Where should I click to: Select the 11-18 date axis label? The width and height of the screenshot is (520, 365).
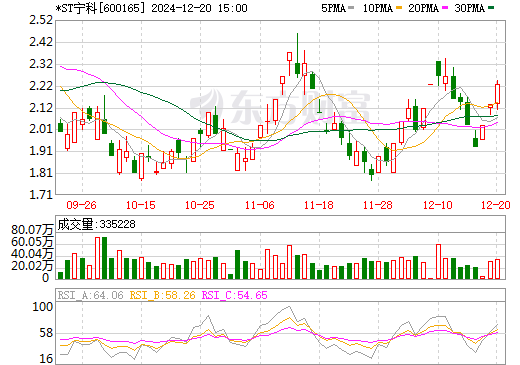(319, 205)
